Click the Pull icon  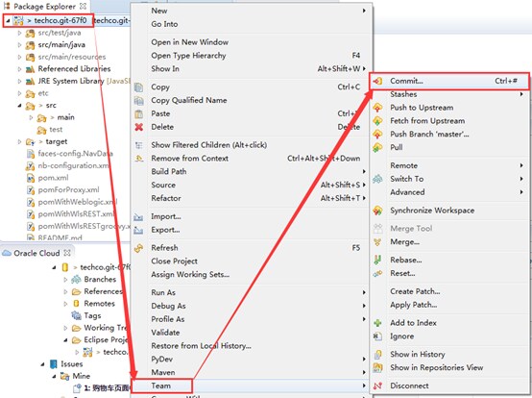377,147
